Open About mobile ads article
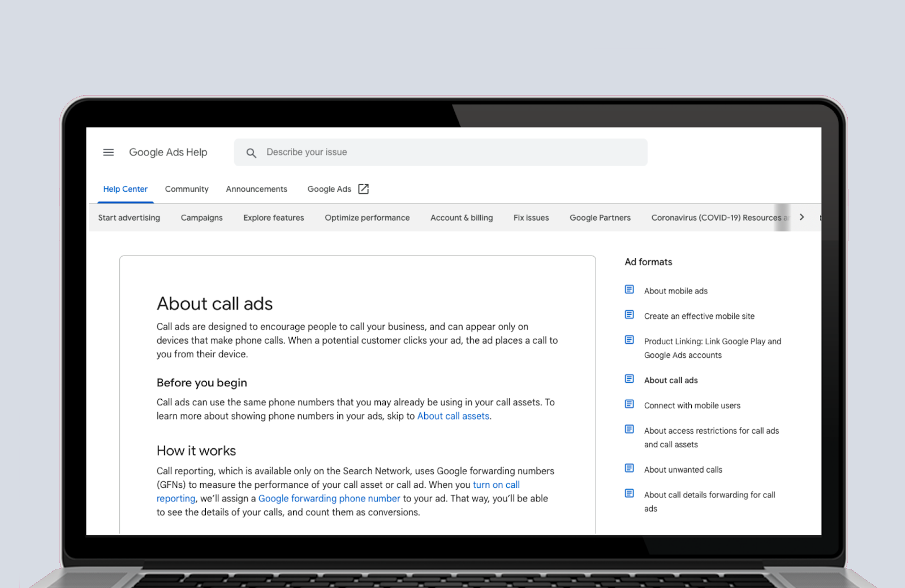This screenshot has height=588, width=905. click(x=676, y=291)
